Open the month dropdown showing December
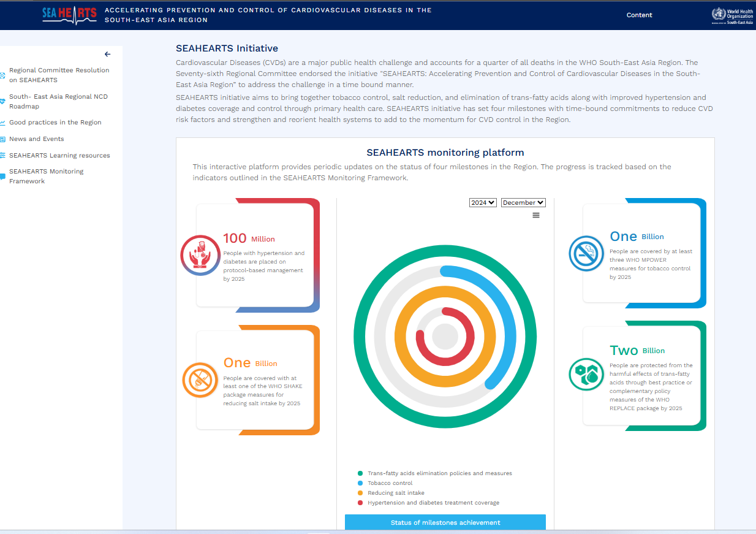This screenshot has width=756, height=534. tap(523, 202)
